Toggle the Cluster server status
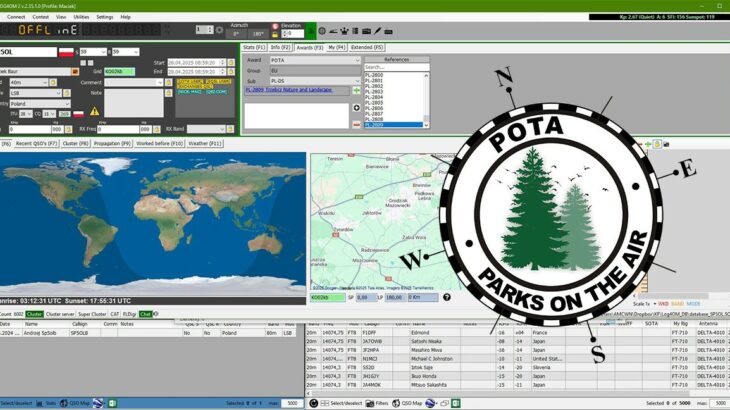The image size is (730, 410). pos(60,314)
